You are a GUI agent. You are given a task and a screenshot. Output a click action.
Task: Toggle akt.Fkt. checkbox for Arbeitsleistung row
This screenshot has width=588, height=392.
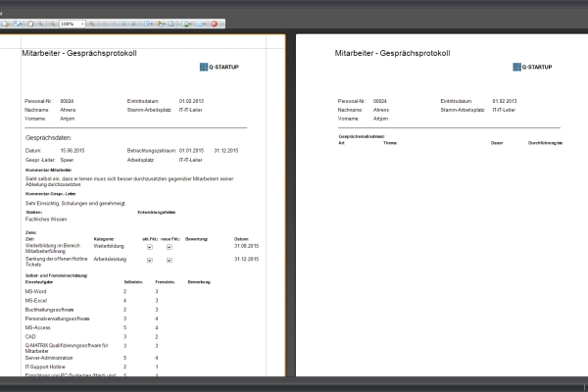coord(150,260)
